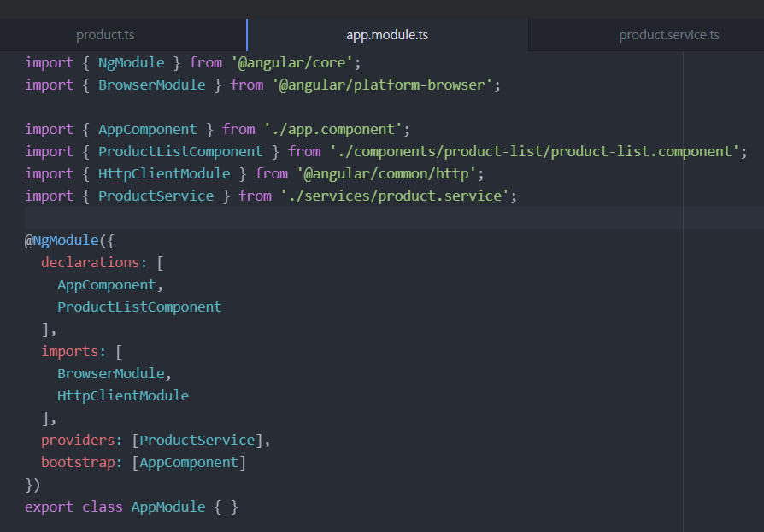Click 'AppComponent' in its import line
Image resolution: width=764 pixels, height=532 pixels.
coord(148,130)
